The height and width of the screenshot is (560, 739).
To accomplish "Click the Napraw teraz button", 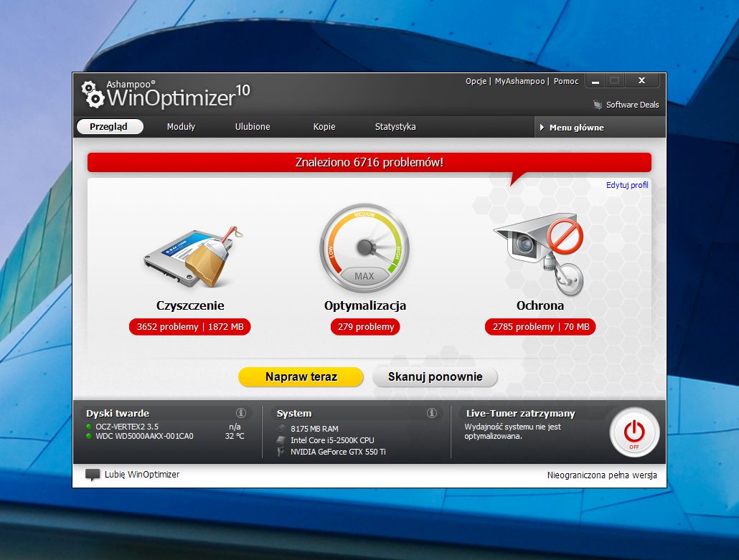I will [x=301, y=376].
